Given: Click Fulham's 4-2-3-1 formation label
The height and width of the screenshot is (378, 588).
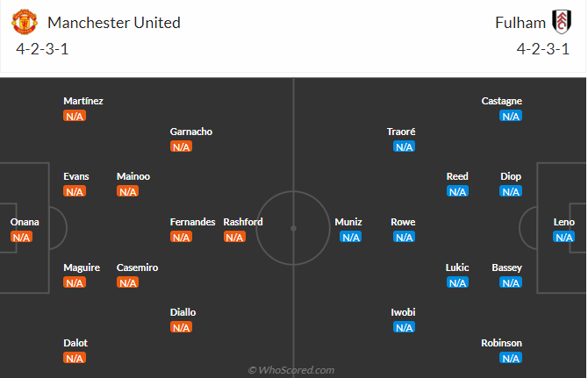Looking at the screenshot, I should click(543, 49).
